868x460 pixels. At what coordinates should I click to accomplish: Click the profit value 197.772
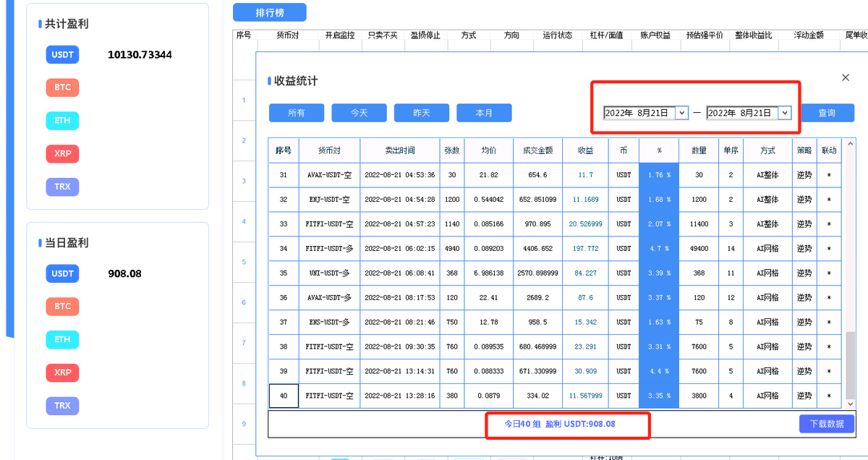(586, 249)
